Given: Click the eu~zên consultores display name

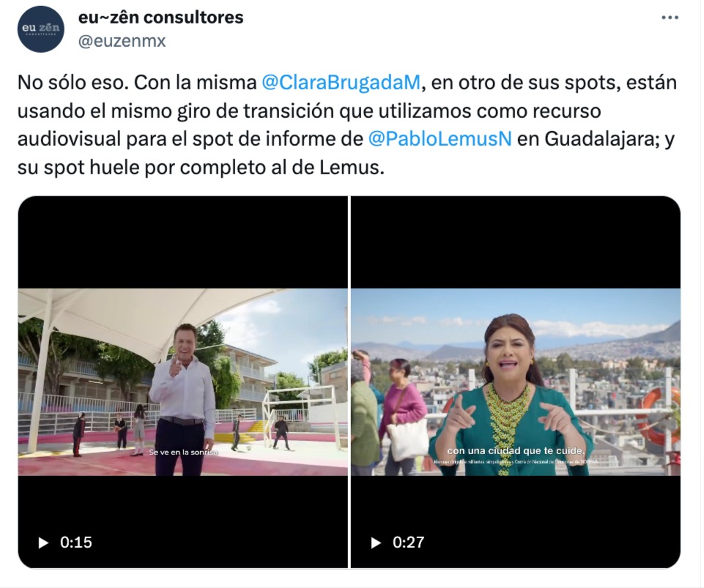Looking at the screenshot, I should (x=160, y=18).
